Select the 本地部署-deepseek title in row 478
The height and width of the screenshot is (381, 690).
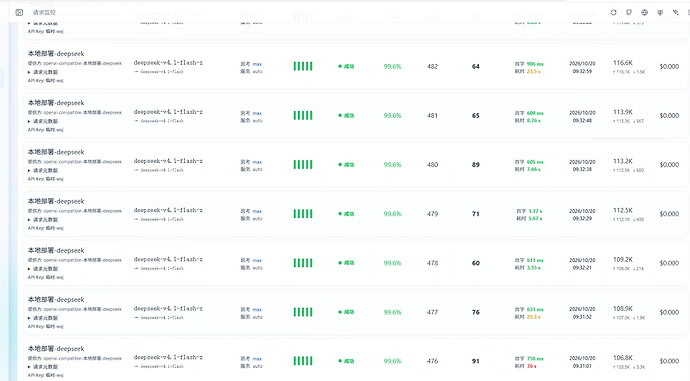point(56,250)
